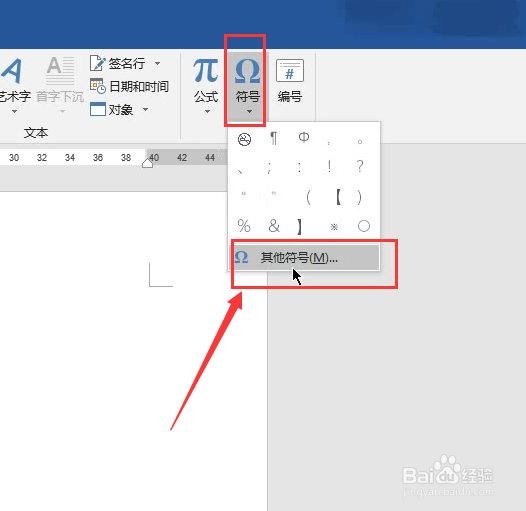Click ruler mark 34

coord(70,157)
